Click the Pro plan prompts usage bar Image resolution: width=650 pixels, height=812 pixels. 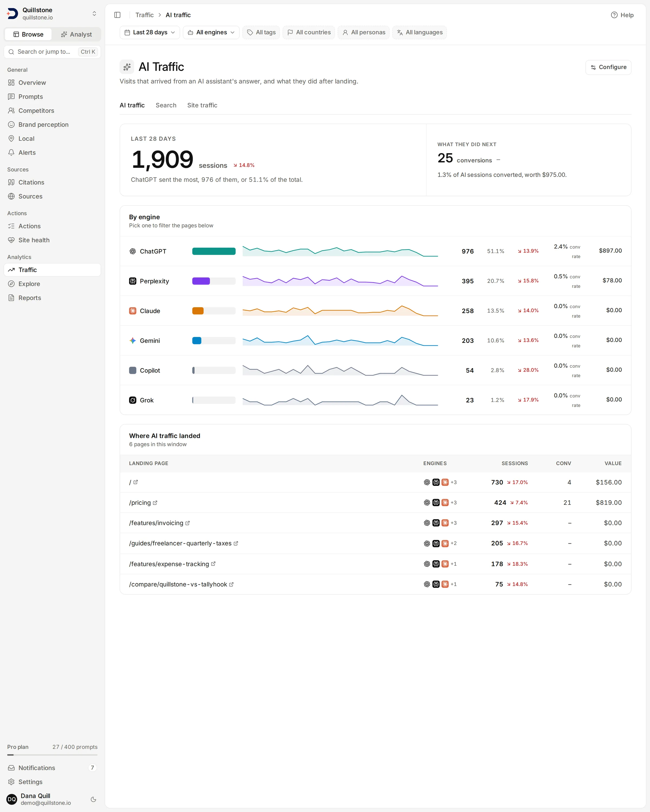[x=52, y=755]
